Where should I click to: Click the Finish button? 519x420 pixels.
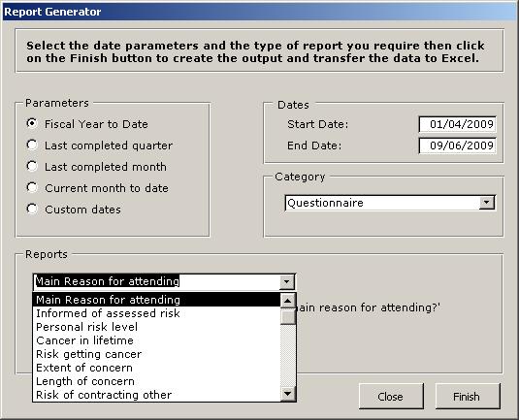(468, 396)
